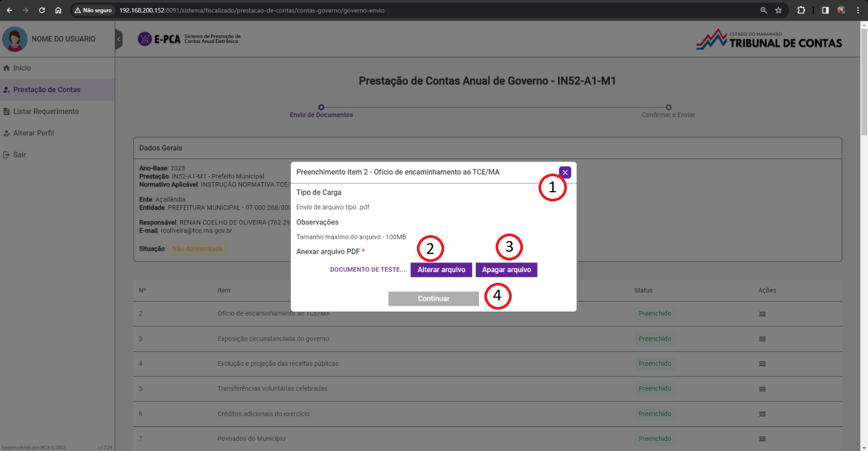Click the profile edit icon beside Alterar Perfil
This screenshot has height=451, width=868.
point(6,133)
